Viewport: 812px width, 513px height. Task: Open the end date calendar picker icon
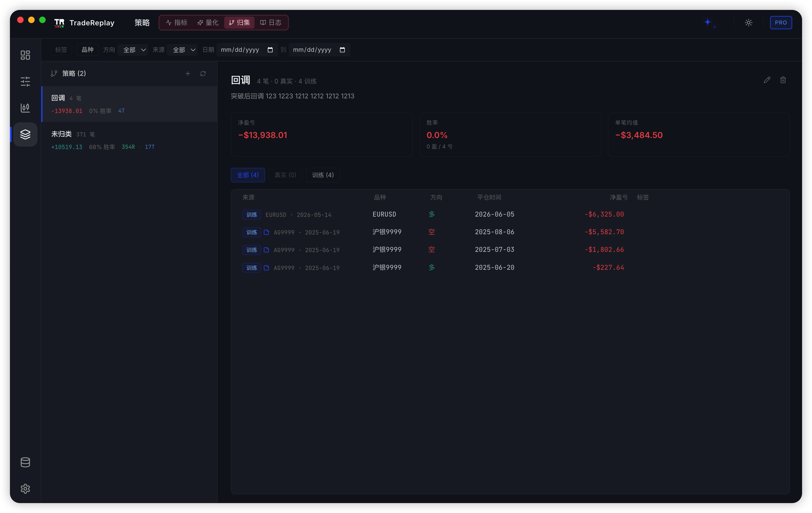(x=342, y=50)
